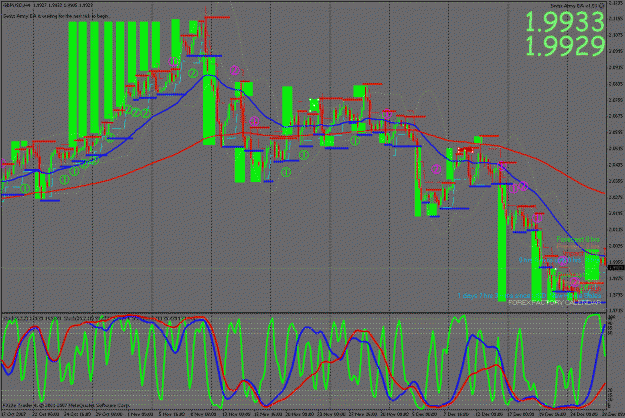Click the 'FOREX FACTORY CALENDAR' label

point(554,303)
